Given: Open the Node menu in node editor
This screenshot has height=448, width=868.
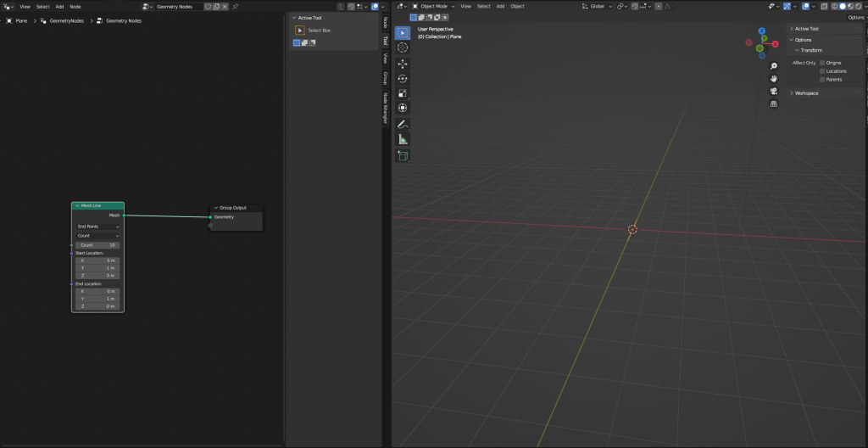Looking at the screenshot, I should [75, 6].
